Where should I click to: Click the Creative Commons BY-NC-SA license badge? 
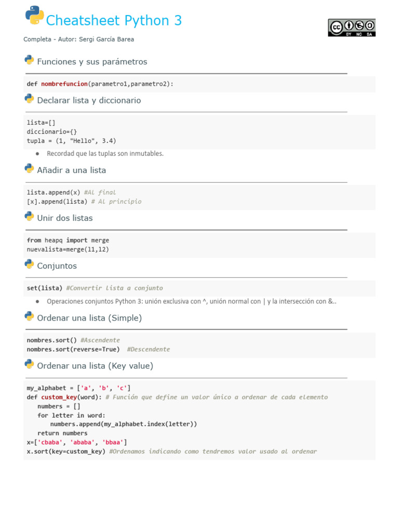(x=351, y=28)
